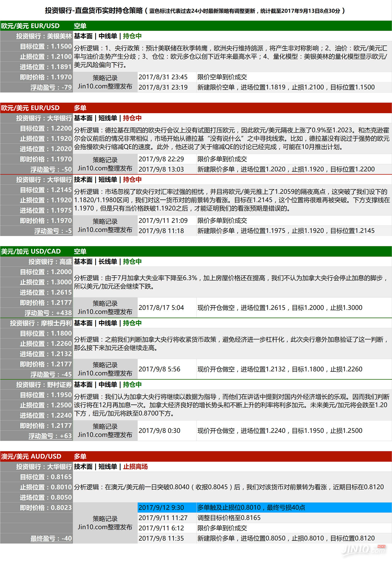392x564 pixels.
Task: Click the 2017/9/8 11:18 record timestamp
Action: [x=161, y=231]
